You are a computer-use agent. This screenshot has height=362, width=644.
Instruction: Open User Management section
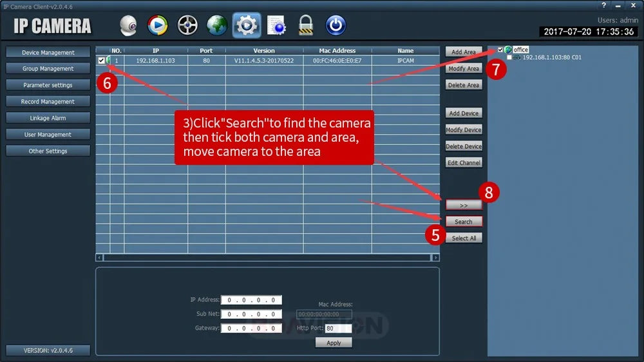(x=48, y=135)
